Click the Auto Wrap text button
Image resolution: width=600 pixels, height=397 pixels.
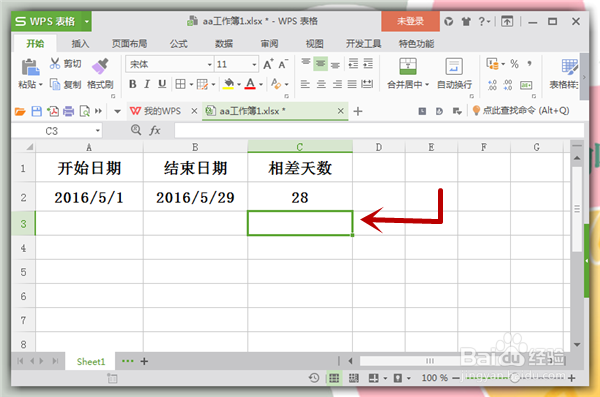[x=454, y=74]
